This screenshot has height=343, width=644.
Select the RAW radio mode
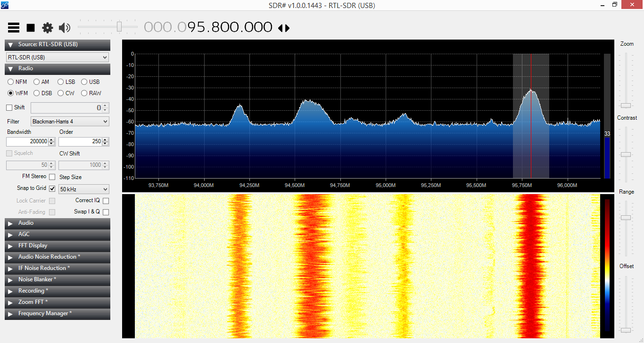(84, 93)
